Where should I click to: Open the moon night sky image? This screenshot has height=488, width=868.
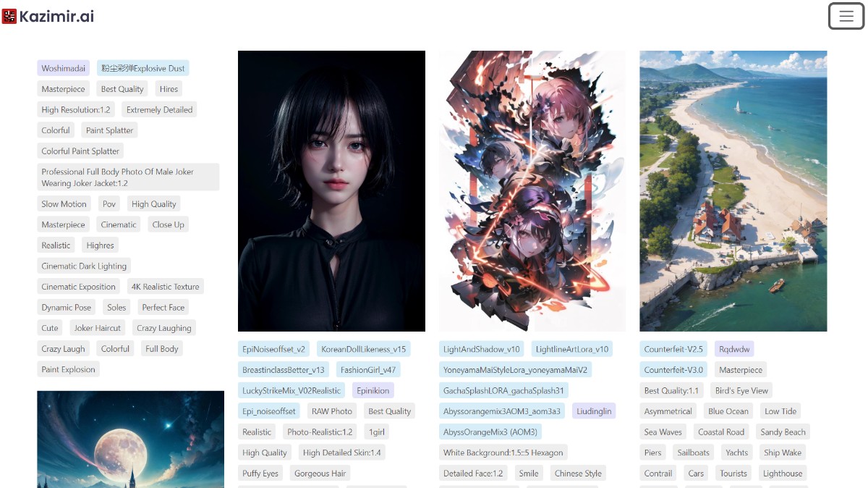(x=131, y=439)
